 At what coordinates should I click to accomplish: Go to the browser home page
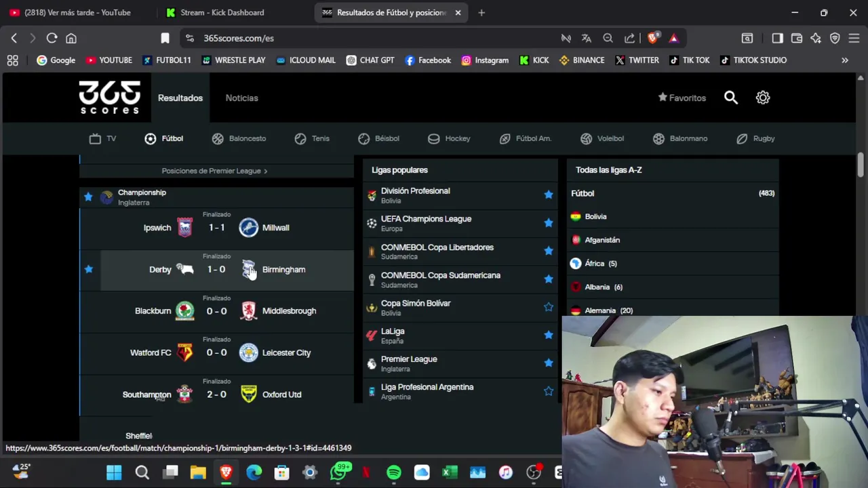[71, 38]
